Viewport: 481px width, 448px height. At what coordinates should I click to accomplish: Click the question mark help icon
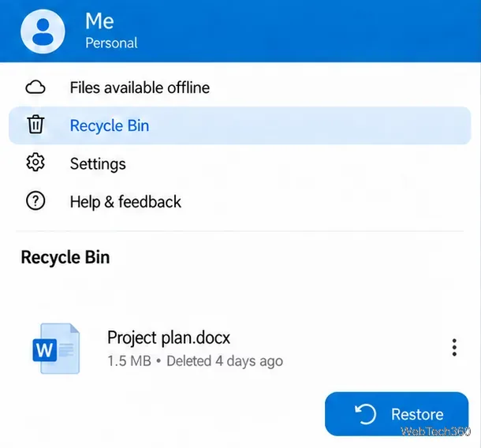point(35,201)
